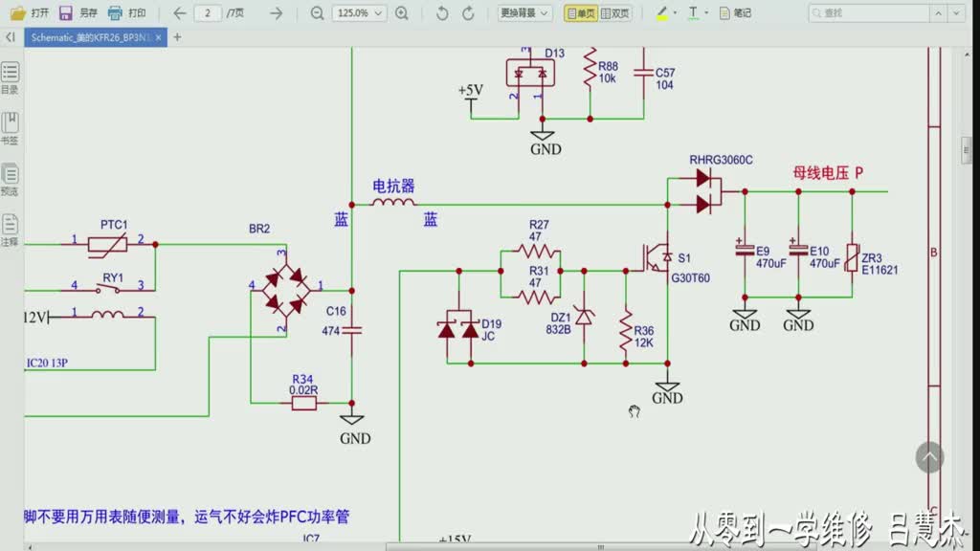Open a new tab with plus button
The height and width of the screenshot is (551, 980).
point(177,36)
